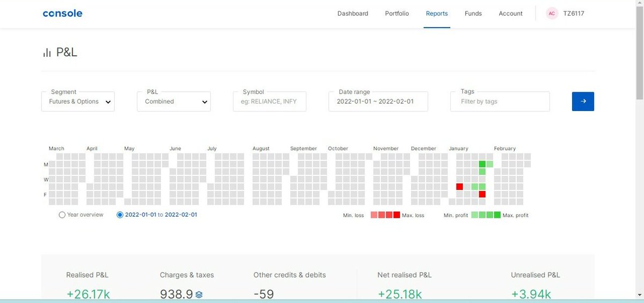Click the January month label on heatmap
Viewport: 644px width, 303px height.
(x=458, y=149)
